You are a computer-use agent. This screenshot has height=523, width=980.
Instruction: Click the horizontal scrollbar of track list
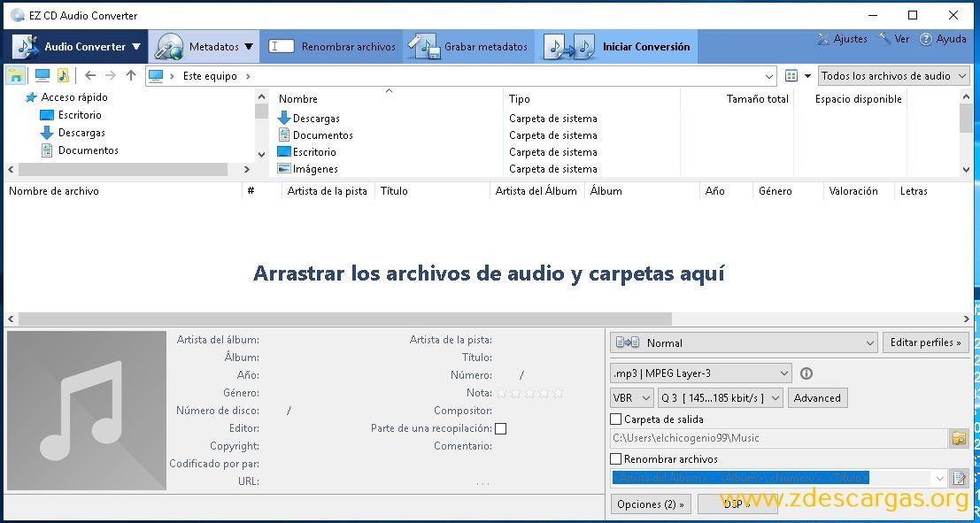[x=345, y=319]
